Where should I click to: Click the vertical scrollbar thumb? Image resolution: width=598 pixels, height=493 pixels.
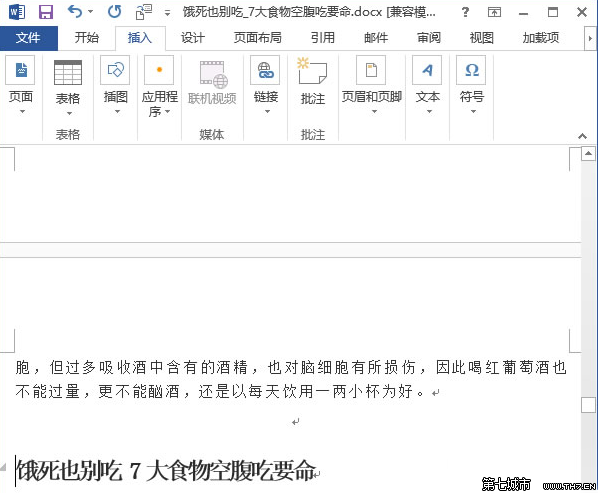(x=588, y=405)
